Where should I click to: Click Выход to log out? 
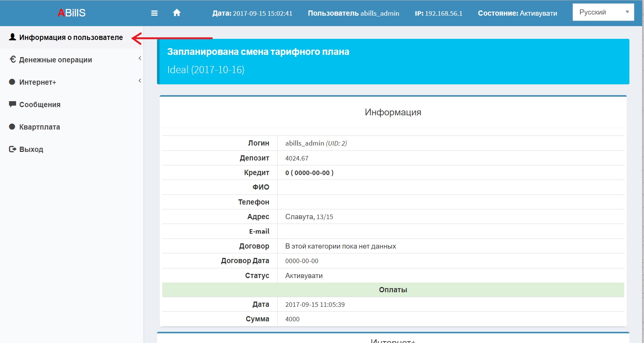(x=31, y=149)
